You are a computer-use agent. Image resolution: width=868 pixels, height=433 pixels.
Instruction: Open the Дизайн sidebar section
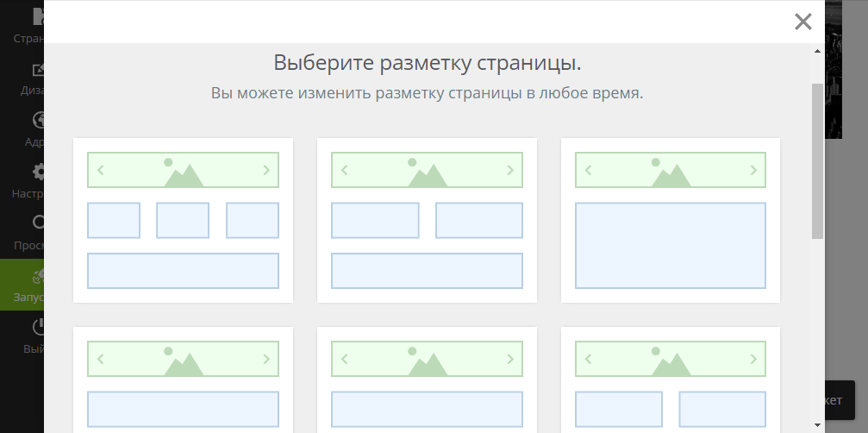(22, 79)
